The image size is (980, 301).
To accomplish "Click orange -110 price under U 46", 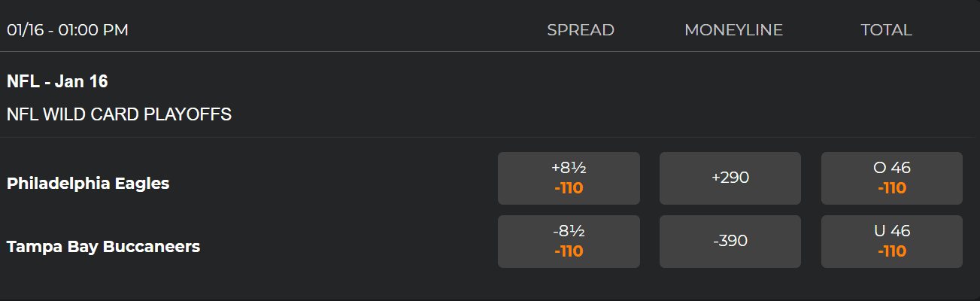I will pyautogui.click(x=892, y=251).
